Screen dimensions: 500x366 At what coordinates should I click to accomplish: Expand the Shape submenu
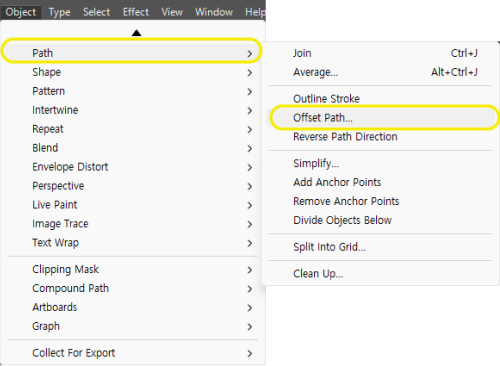point(132,72)
